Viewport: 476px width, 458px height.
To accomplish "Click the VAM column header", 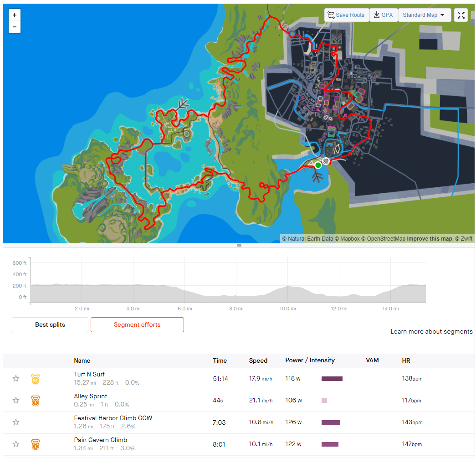I will [372, 360].
